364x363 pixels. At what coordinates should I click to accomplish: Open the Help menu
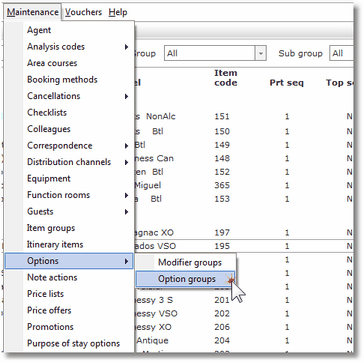click(118, 12)
